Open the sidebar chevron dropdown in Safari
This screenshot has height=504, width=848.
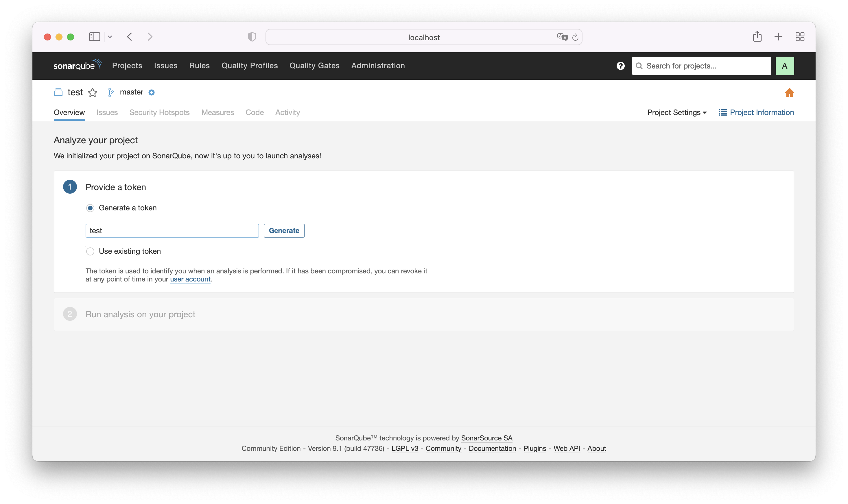110,37
